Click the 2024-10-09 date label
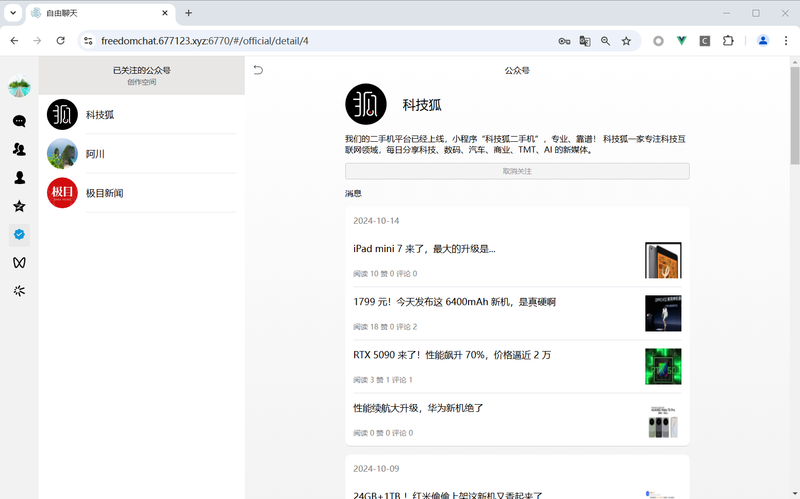This screenshot has width=800, height=499. 376,468
